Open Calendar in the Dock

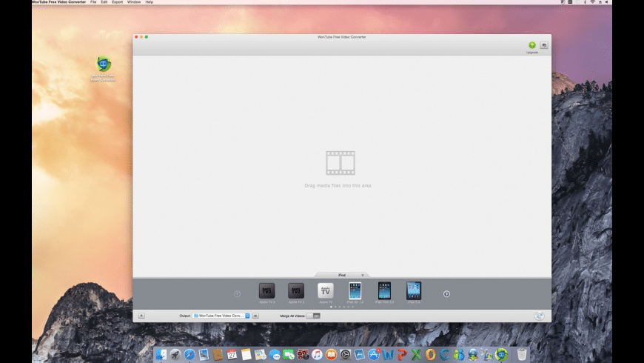coord(232,354)
